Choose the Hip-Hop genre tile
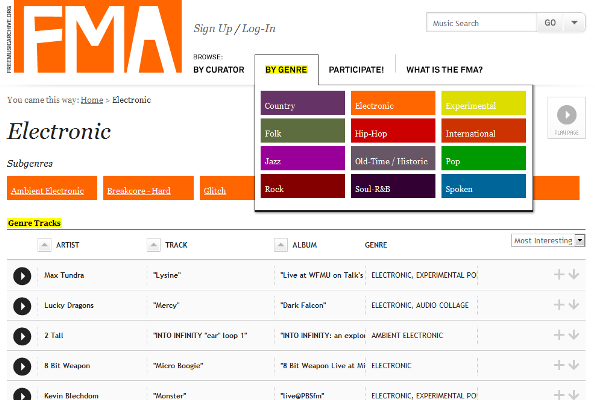Image resolution: width=595 pixels, height=400 pixels. tap(393, 131)
